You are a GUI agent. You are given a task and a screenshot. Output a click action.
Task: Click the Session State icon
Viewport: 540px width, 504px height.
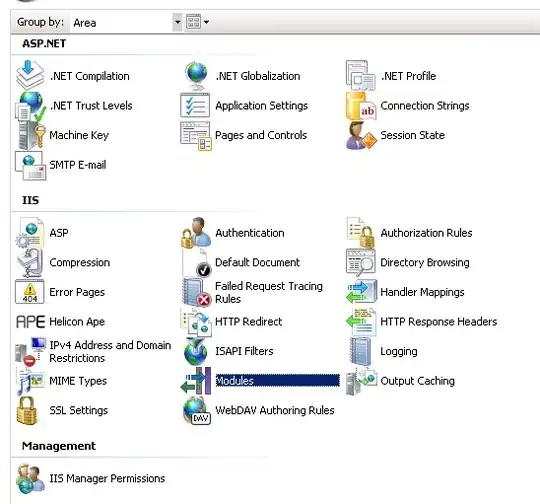(361, 135)
